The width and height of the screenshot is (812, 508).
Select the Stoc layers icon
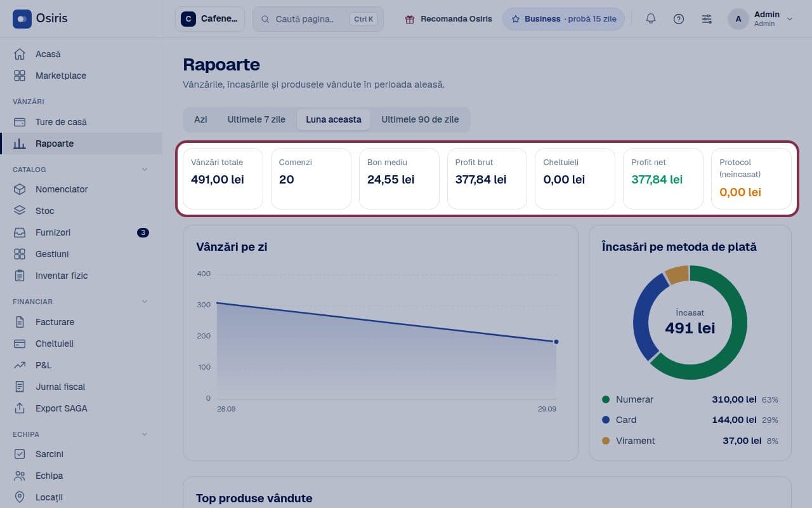20,211
